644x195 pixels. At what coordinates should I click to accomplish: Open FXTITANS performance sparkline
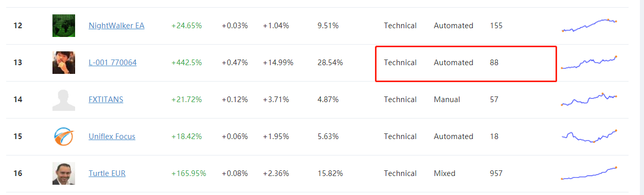pyautogui.click(x=589, y=99)
